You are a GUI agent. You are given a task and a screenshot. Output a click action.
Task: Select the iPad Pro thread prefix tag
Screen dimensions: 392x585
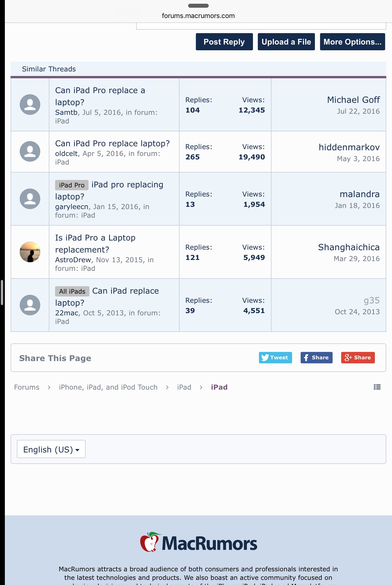(72, 185)
